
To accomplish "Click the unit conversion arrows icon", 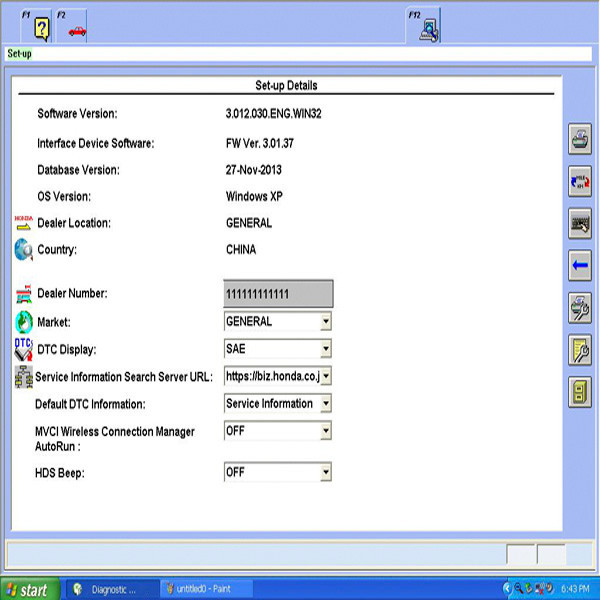I will coord(580,182).
